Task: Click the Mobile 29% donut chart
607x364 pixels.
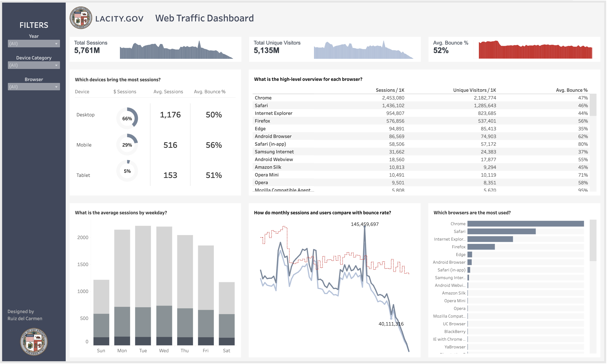Action: 127,145
